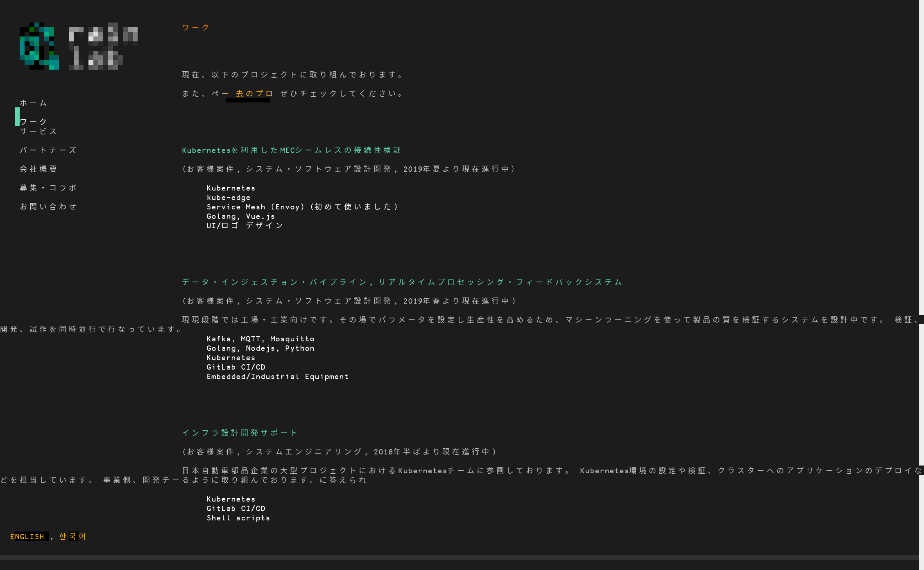The image size is (924, 570).
Task: Click the kube-edge list entry
Action: point(229,198)
